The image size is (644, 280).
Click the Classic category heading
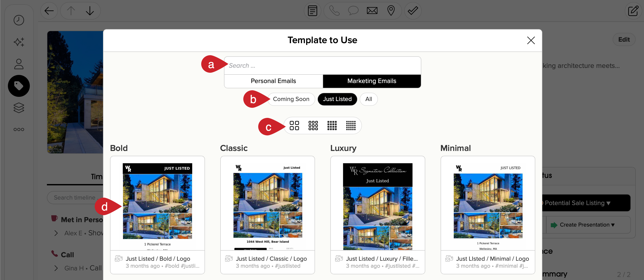click(234, 148)
